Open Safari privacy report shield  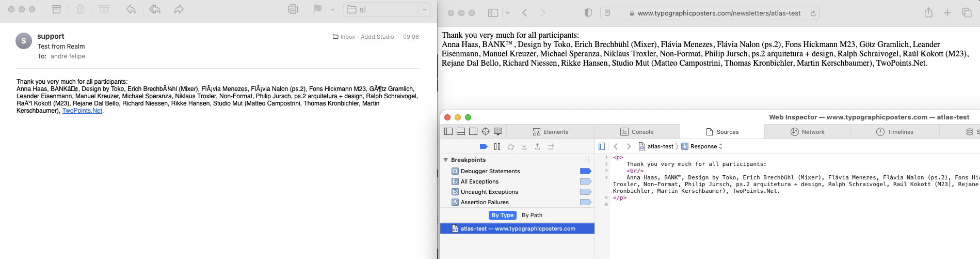click(588, 13)
